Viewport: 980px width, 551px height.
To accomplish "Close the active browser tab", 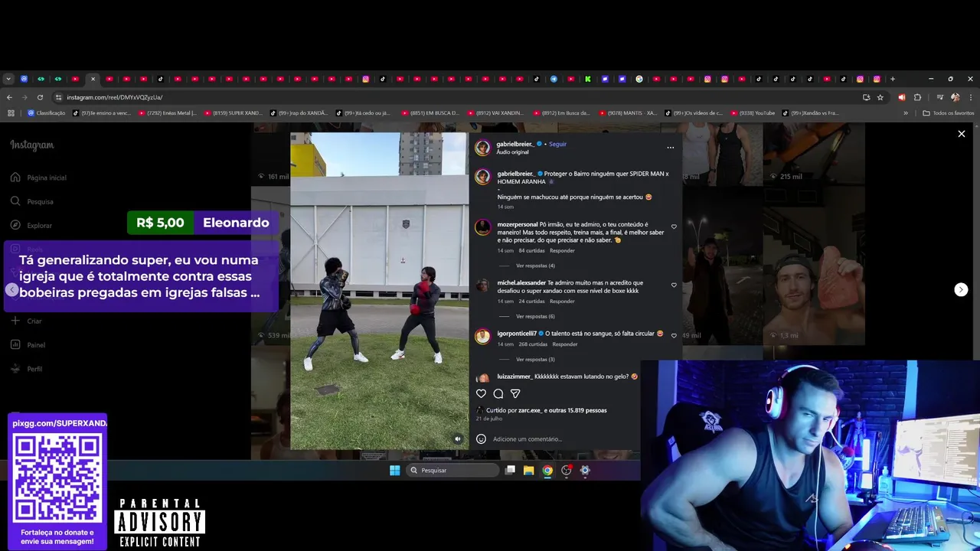I will click(93, 79).
